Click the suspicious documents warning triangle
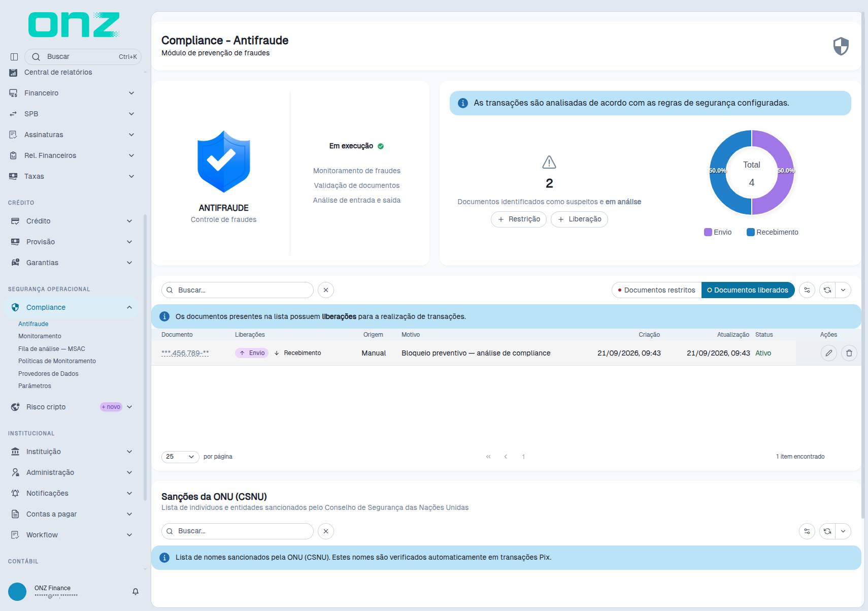This screenshot has height=611, width=868. [x=549, y=163]
